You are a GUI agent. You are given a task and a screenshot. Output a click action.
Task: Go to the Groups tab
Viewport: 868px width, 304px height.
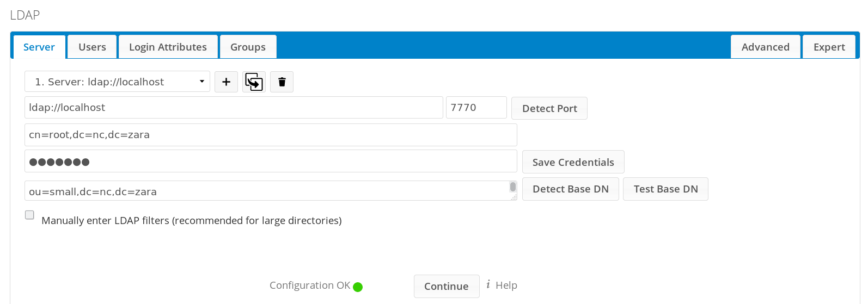pyautogui.click(x=248, y=47)
